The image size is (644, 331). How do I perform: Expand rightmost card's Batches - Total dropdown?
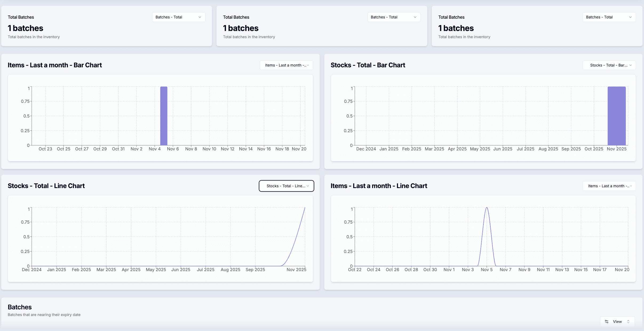pos(609,17)
